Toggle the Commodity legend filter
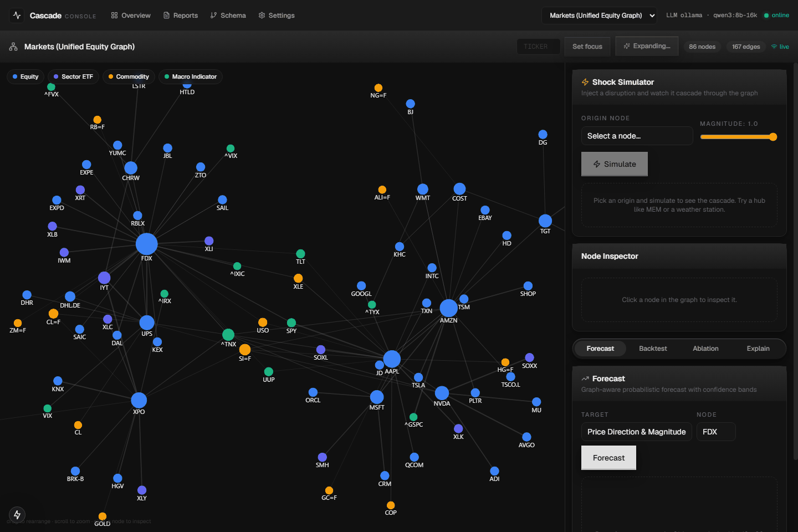Image resolution: width=798 pixels, height=532 pixels. (x=129, y=76)
